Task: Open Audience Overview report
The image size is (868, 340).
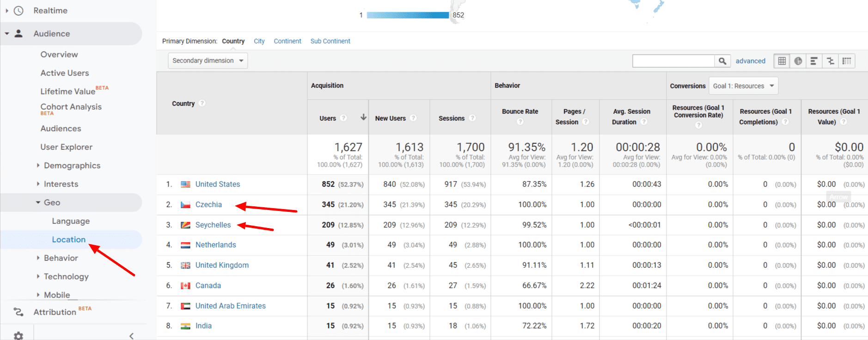Action: [59, 55]
